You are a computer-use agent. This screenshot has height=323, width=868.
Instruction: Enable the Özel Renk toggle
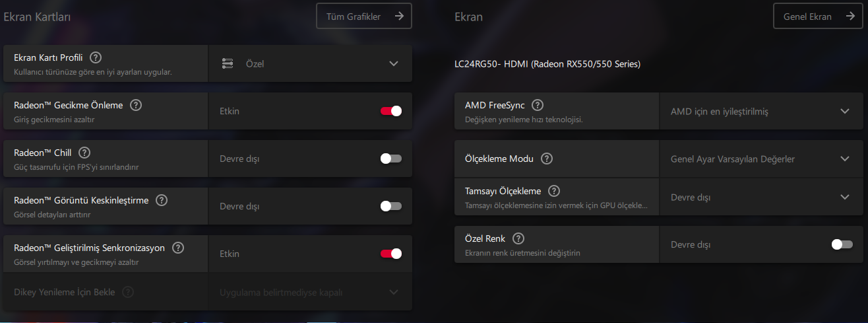click(842, 244)
